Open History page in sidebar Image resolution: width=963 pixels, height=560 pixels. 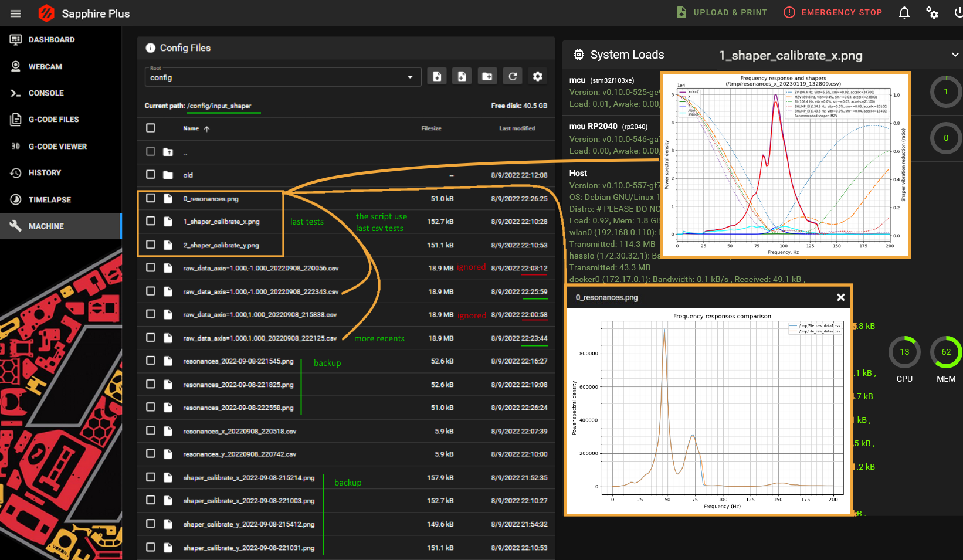coord(61,173)
